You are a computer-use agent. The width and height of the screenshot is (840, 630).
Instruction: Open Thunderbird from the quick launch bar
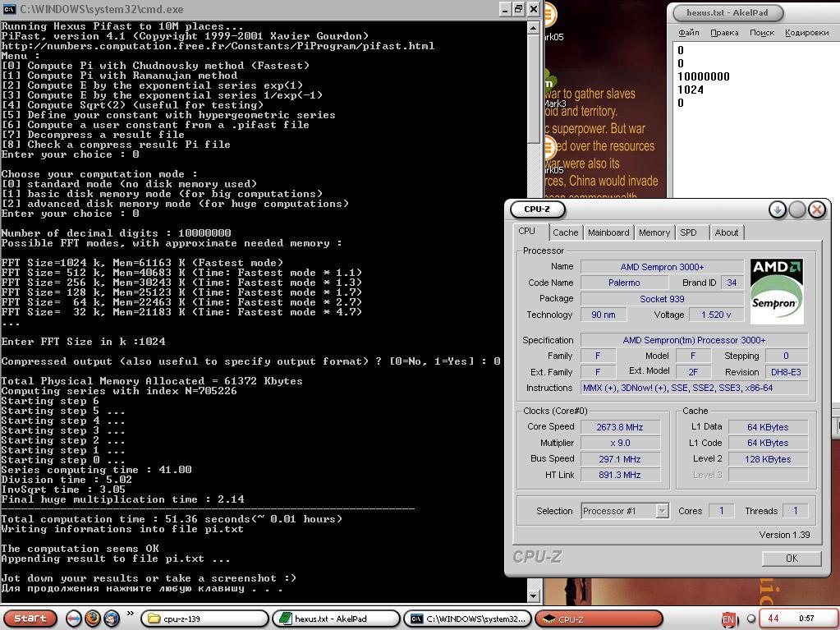click(112, 619)
